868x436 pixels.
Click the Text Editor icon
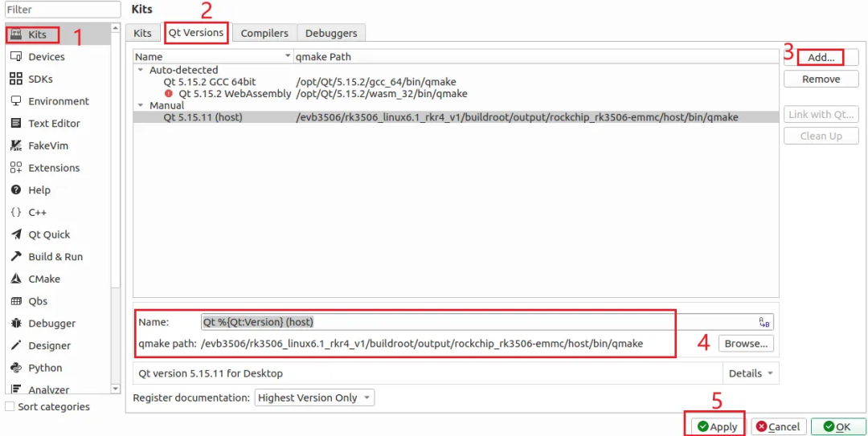[16, 123]
